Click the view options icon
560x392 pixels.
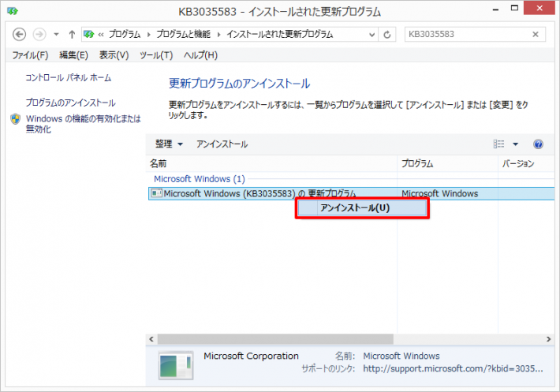[x=499, y=144]
